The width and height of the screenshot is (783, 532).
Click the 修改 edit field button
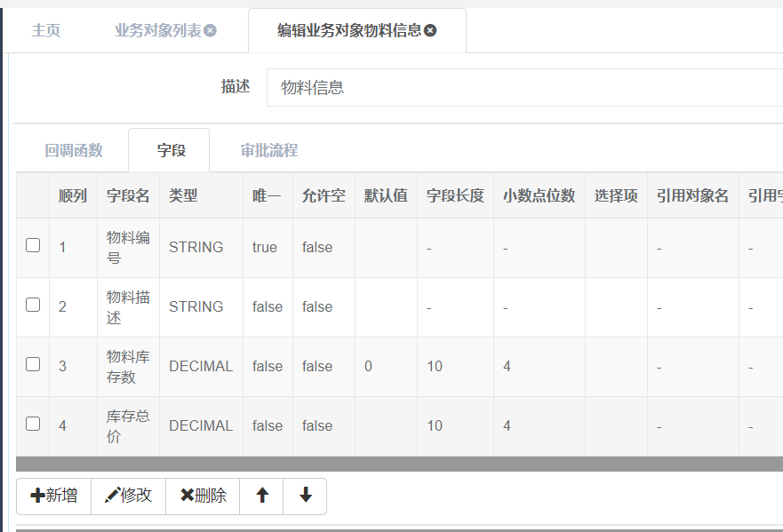[128, 496]
